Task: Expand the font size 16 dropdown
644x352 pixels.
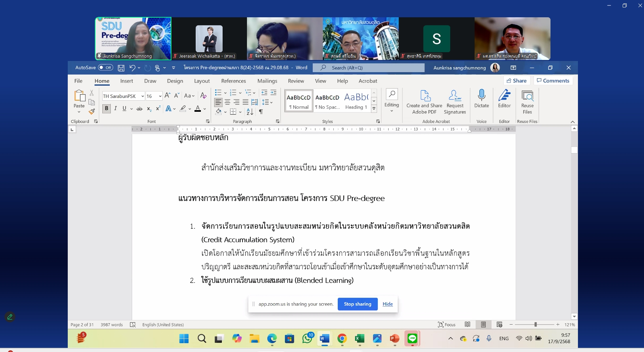Action: (160, 96)
